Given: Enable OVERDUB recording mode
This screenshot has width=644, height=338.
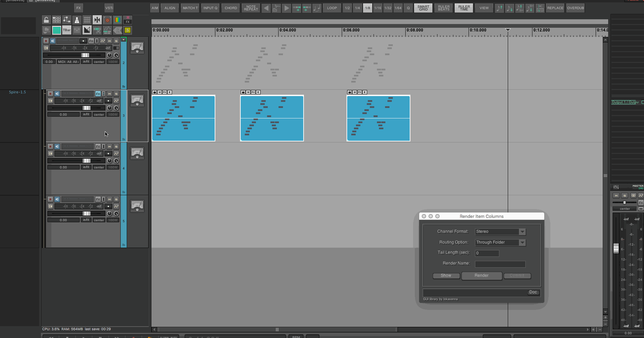Looking at the screenshot, I should coord(575,8).
